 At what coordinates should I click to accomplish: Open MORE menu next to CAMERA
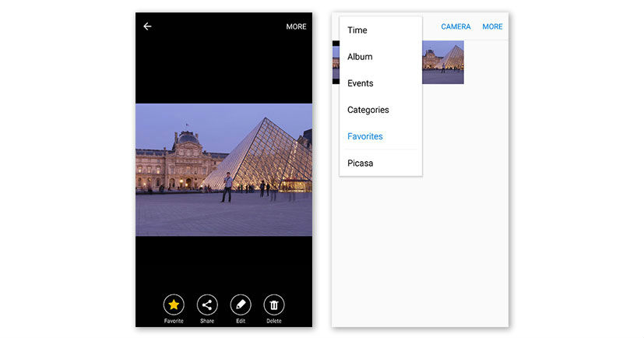[492, 26]
